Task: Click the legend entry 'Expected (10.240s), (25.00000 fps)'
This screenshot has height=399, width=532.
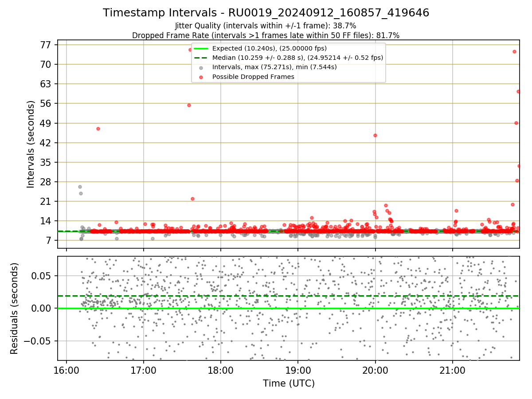Action: (x=269, y=48)
